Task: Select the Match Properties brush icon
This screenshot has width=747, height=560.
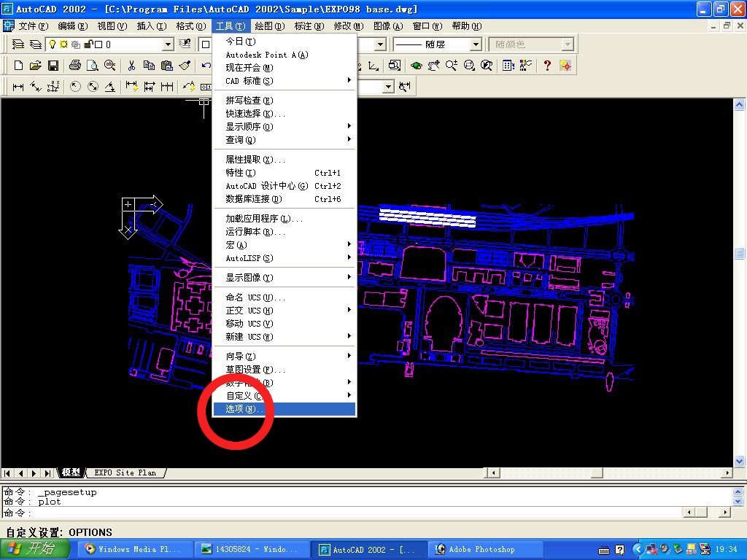Action: coord(185,66)
